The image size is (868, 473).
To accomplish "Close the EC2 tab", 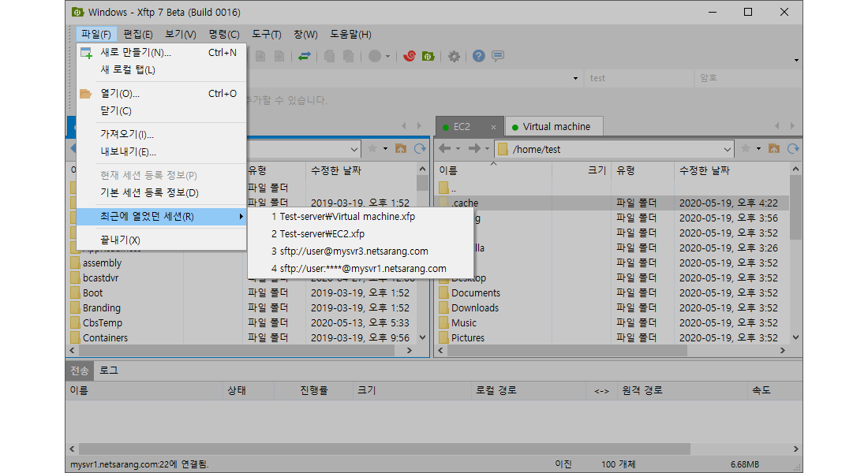I will click(x=493, y=127).
